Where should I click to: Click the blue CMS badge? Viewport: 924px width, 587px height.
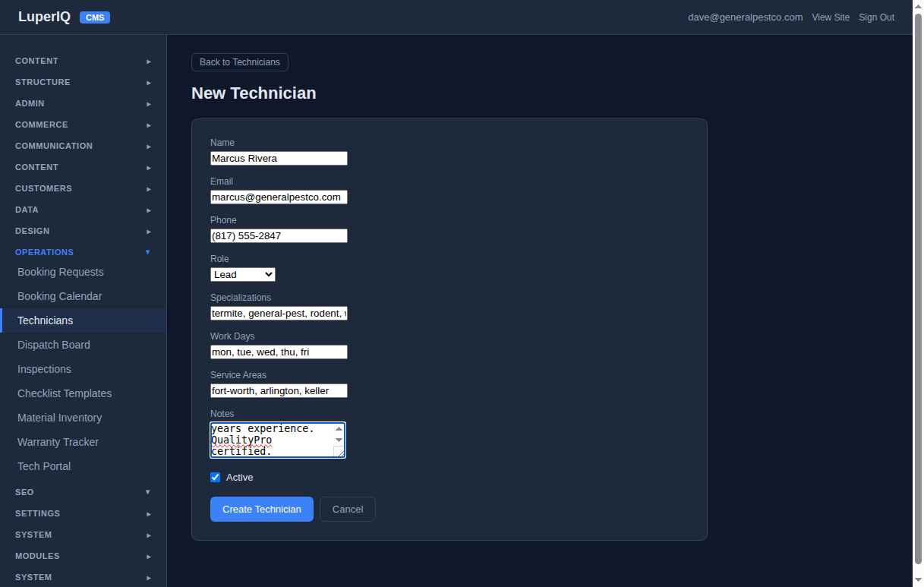94,17
